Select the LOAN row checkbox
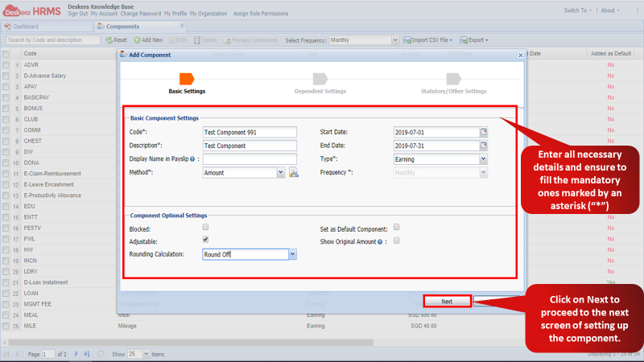Screen dimensions: 644x362 coord(6,294)
